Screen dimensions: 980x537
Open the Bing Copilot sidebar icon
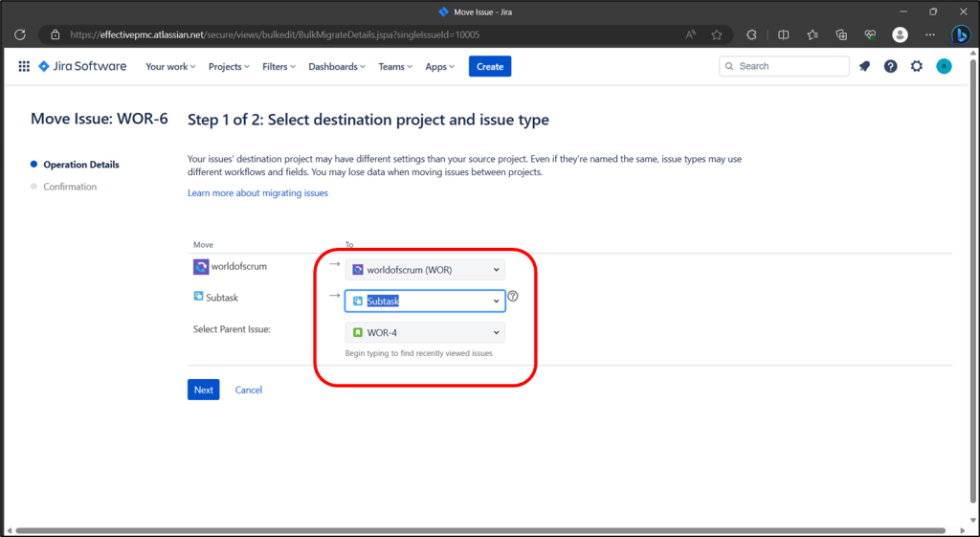(x=961, y=35)
